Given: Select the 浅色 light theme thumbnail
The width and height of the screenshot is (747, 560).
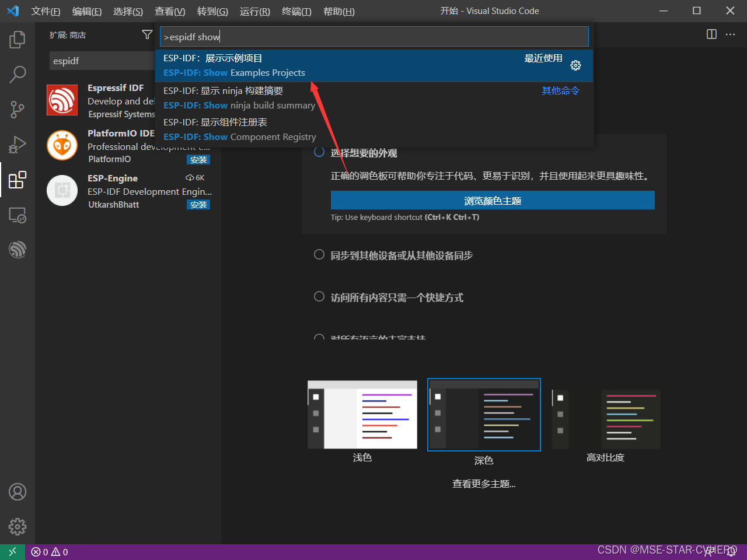Looking at the screenshot, I should tap(362, 414).
